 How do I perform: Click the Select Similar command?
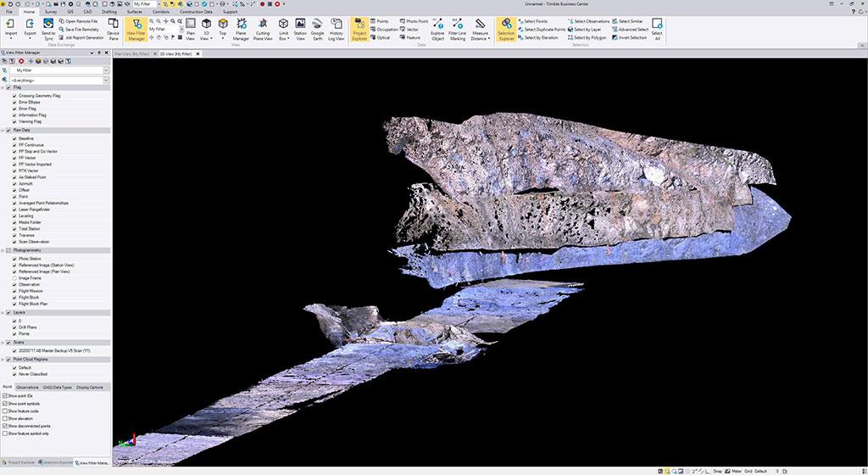[627, 21]
